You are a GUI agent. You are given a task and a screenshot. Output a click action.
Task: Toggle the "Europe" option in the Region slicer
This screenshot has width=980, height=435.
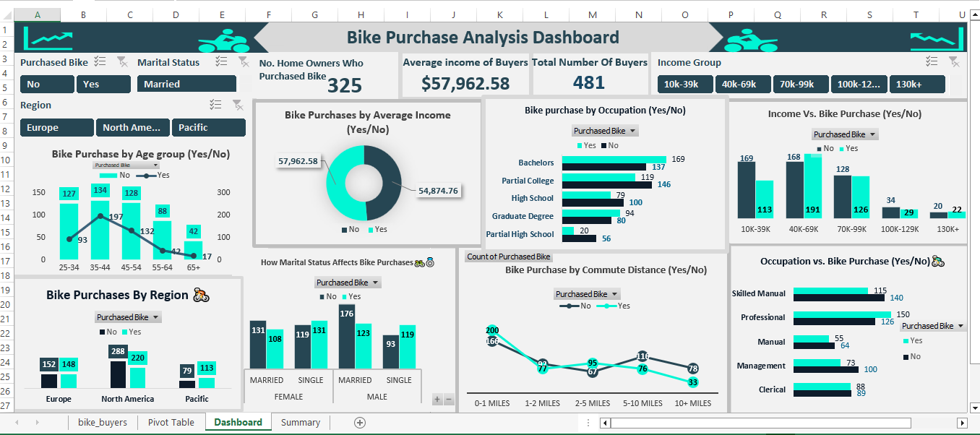[x=58, y=128]
